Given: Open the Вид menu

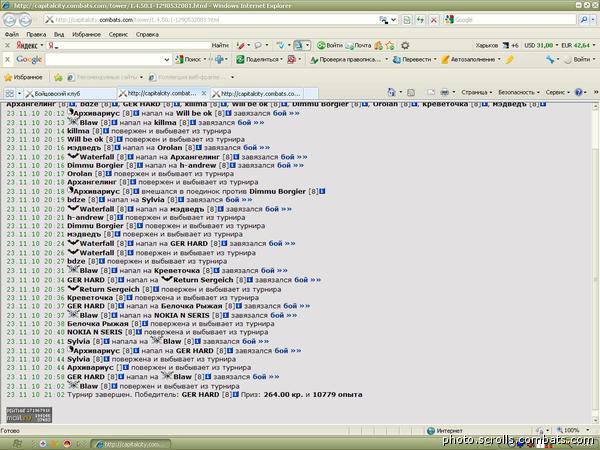Looking at the screenshot, I should pos(59,34).
